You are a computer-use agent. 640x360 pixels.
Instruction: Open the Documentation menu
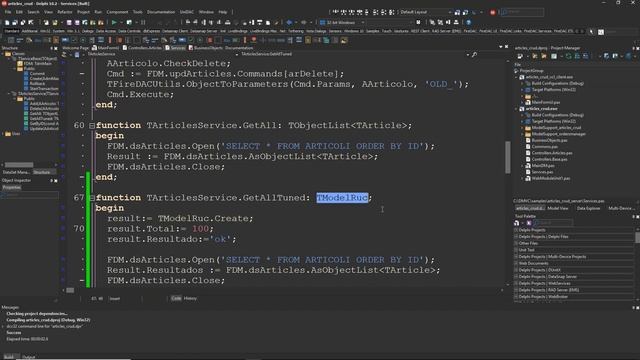(161, 12)
